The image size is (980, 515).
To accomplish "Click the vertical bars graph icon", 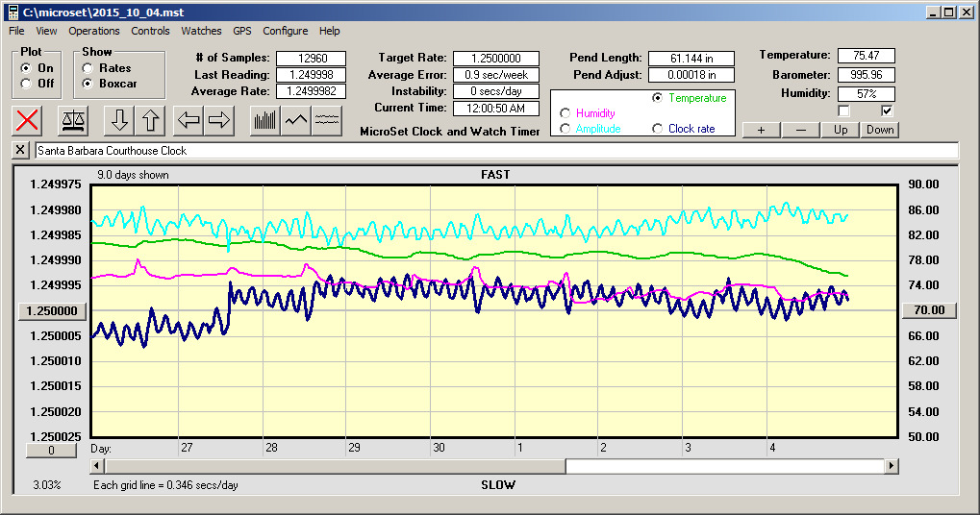I will click(265, 120).
